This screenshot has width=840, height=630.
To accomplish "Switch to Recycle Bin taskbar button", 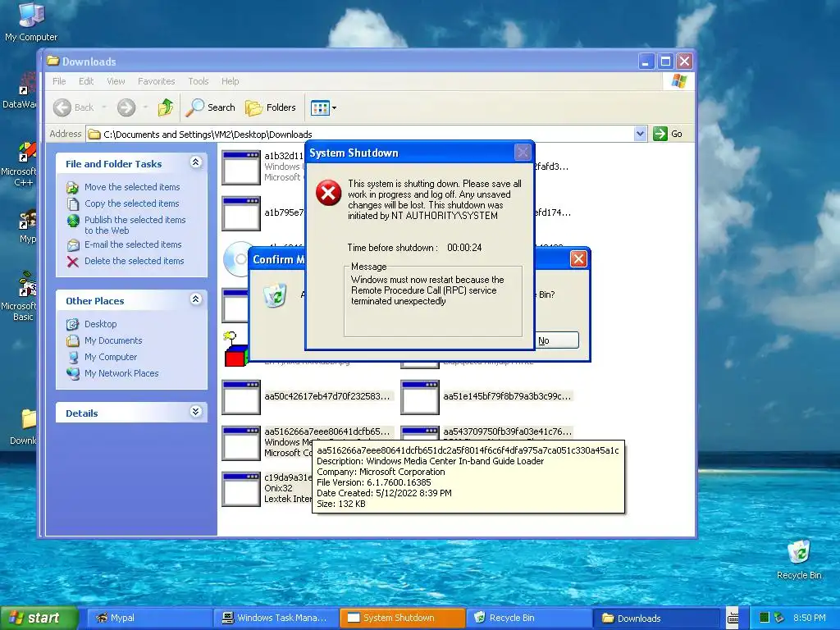I will tap(529, 619).
